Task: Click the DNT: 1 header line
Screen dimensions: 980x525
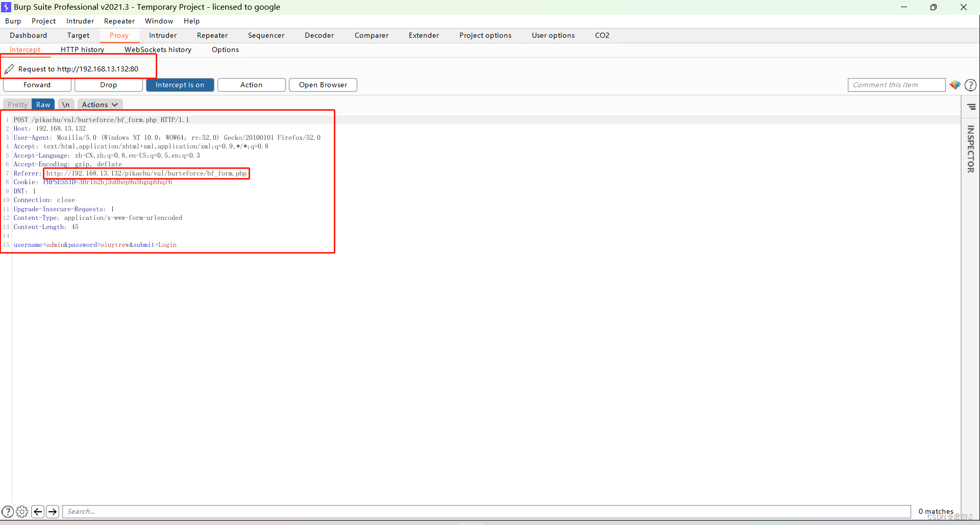Action: [x=25, y=191]
